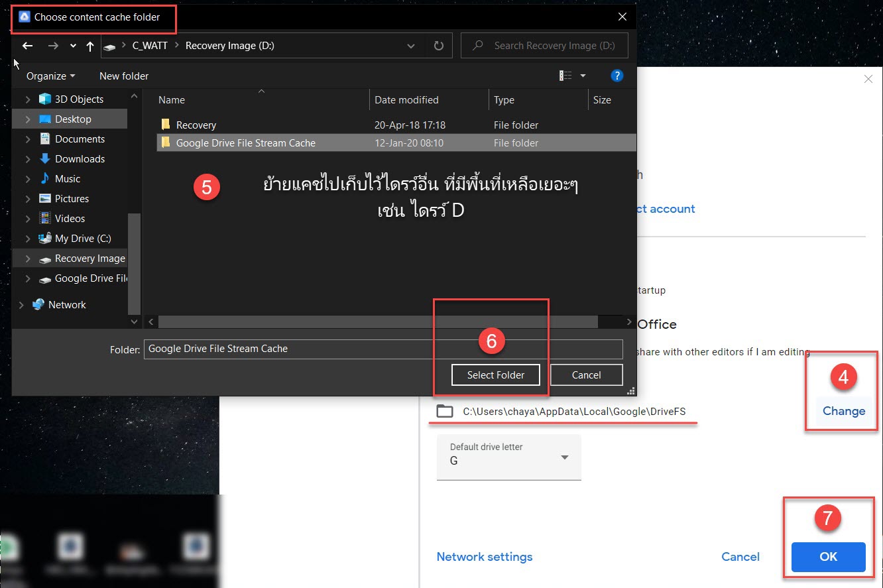Click the Folder name input field
The height and width of the screenshot is (588, 883).
tap(383, 349)
